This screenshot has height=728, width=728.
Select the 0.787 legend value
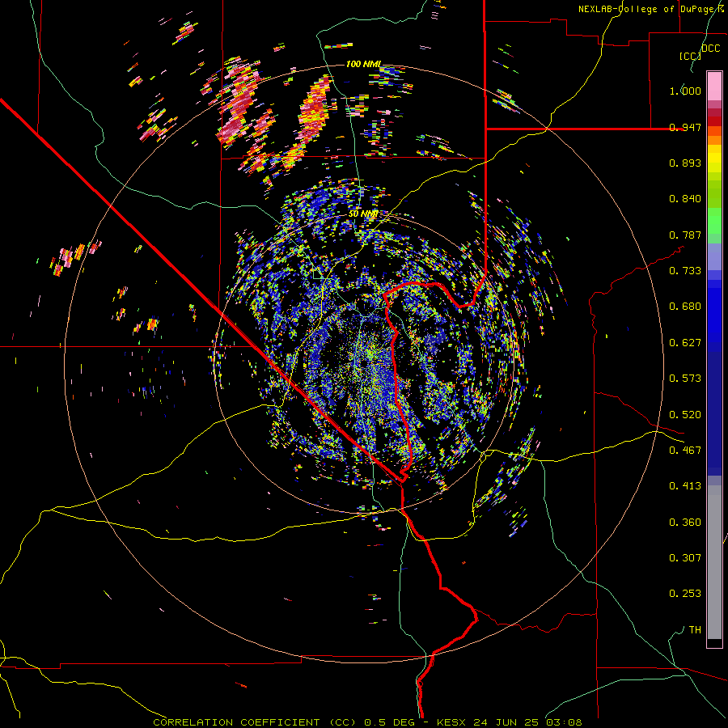[x=685, y=235]
